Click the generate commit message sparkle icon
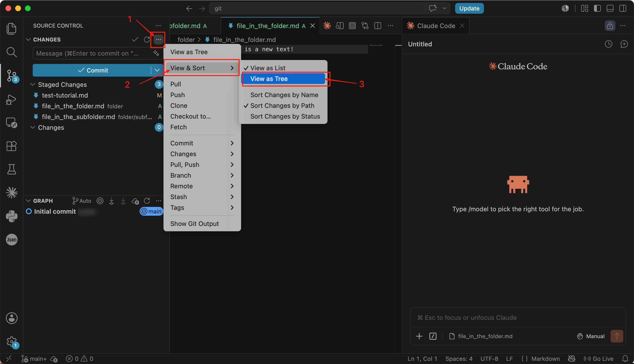 156,53
